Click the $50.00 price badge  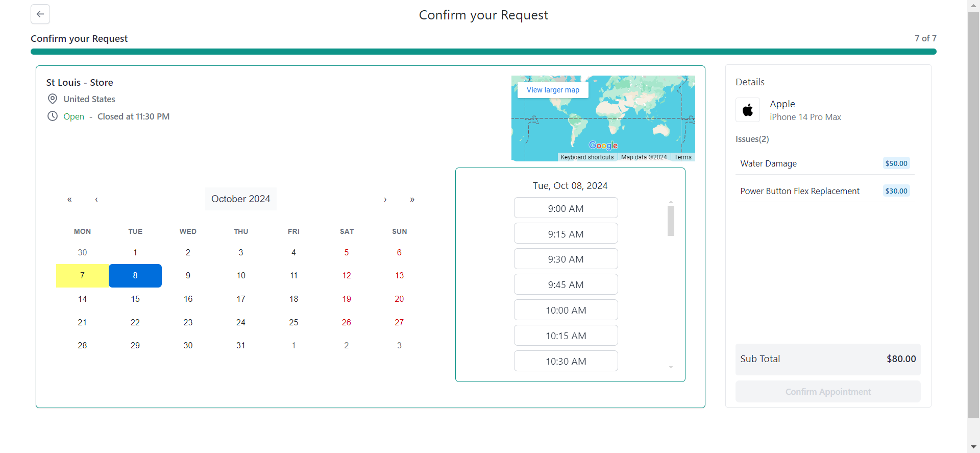(896, 163)
